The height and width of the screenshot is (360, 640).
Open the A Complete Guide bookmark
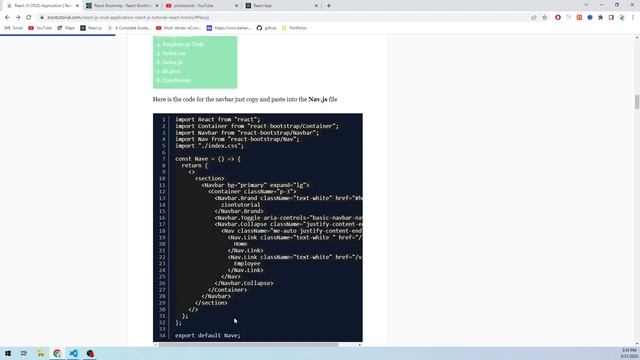point(129,28)
